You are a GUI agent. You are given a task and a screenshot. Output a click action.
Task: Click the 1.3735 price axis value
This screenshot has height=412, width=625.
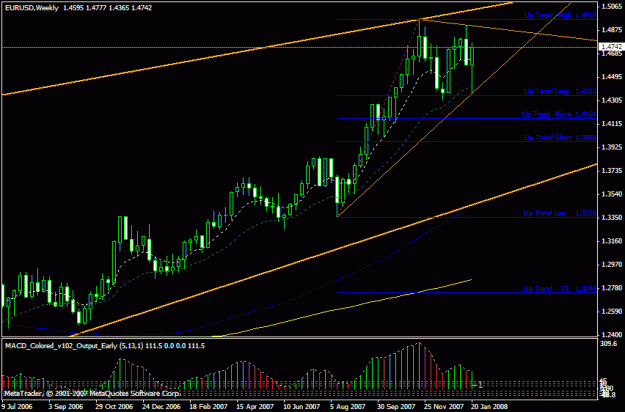[612, 171]
